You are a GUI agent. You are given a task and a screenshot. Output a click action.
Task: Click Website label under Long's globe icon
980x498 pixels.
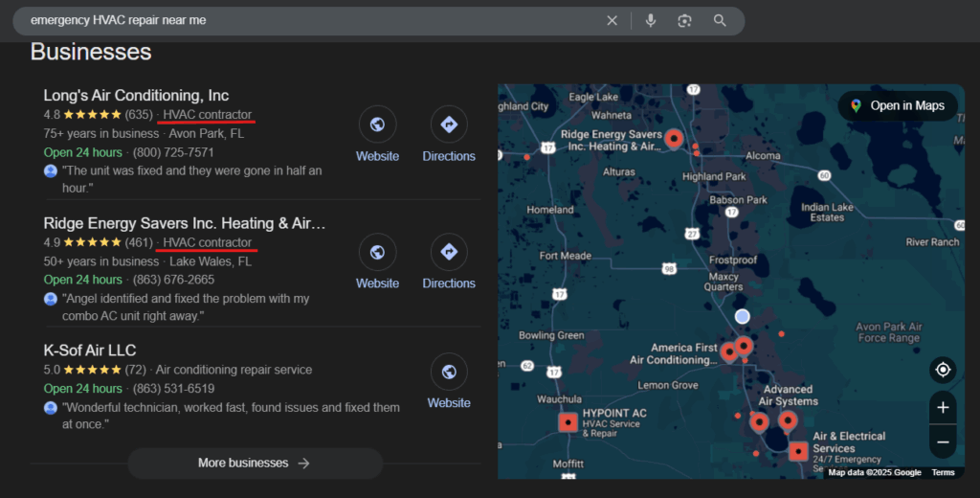pos(377,156)
